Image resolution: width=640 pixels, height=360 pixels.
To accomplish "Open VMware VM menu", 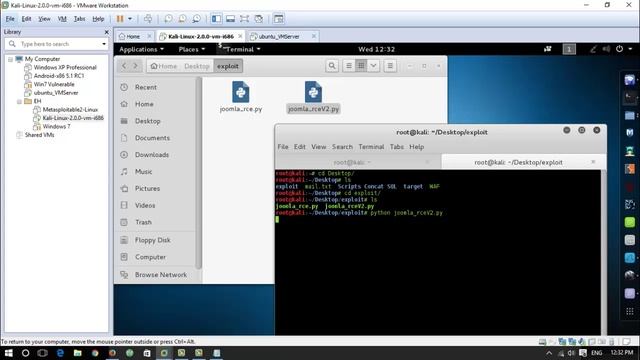I will tap(62, 19).
